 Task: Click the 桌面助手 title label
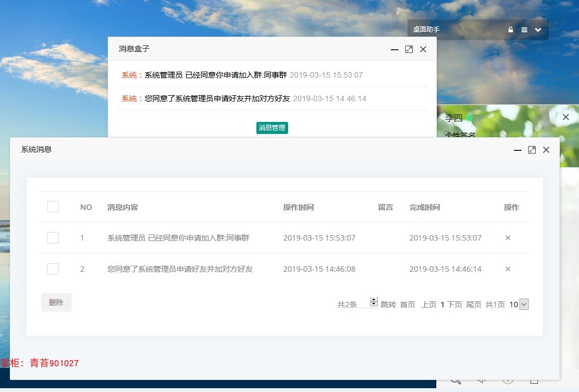pos(426,30)
